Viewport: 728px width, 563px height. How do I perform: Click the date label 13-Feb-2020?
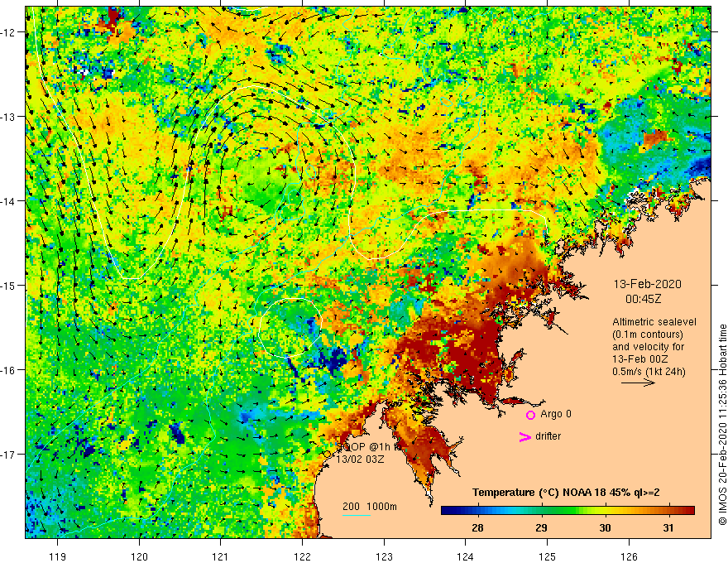(x=647, y=284)
